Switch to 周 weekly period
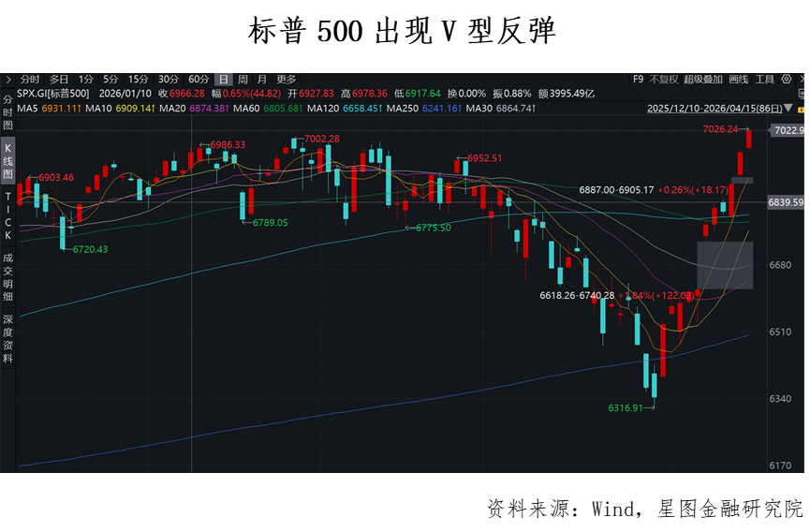810x532 pixels. 243,79
